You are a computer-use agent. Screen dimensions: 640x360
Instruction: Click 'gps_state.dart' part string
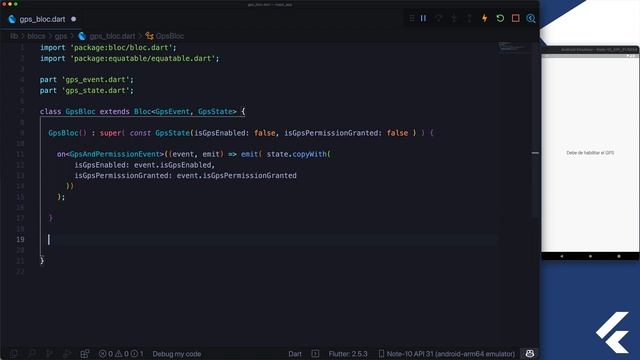tap(96, 90)
